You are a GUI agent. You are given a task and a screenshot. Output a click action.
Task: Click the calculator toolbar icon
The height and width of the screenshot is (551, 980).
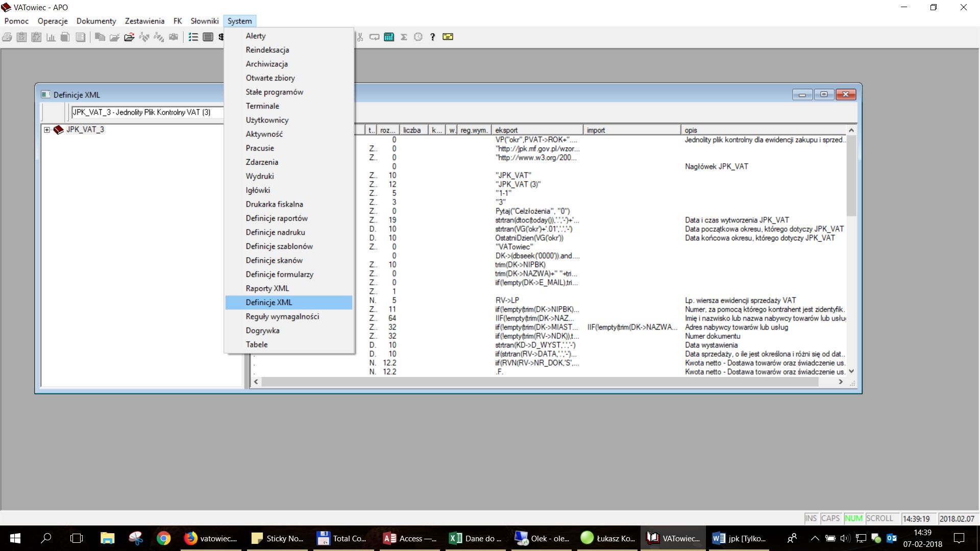pyautogui.click(x=389, y=37)
